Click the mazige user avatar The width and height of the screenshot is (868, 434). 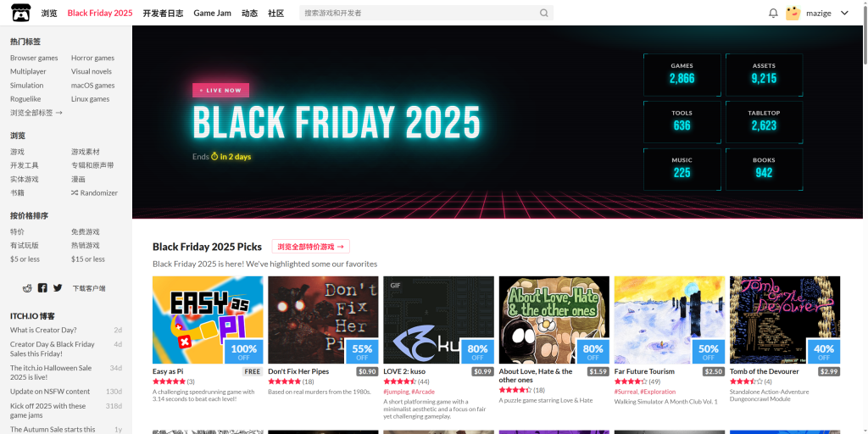click(793, 13)
